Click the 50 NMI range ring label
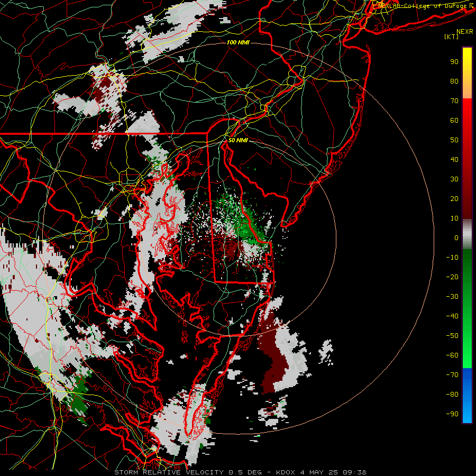 [x=238, y=140]
